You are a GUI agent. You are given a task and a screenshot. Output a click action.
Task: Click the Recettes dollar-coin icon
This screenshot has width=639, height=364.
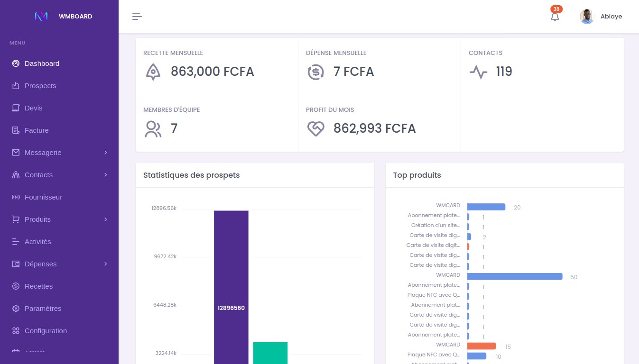point(16,286)
